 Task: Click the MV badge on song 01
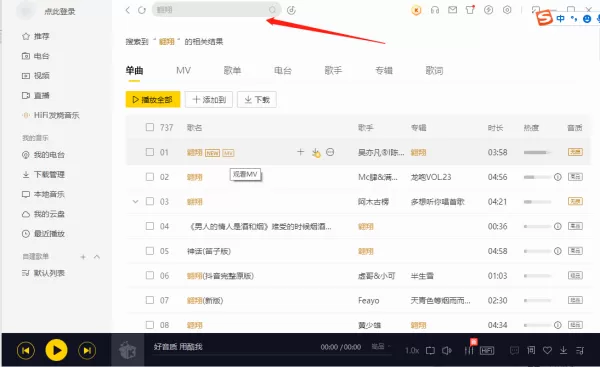tap(228, 153)
